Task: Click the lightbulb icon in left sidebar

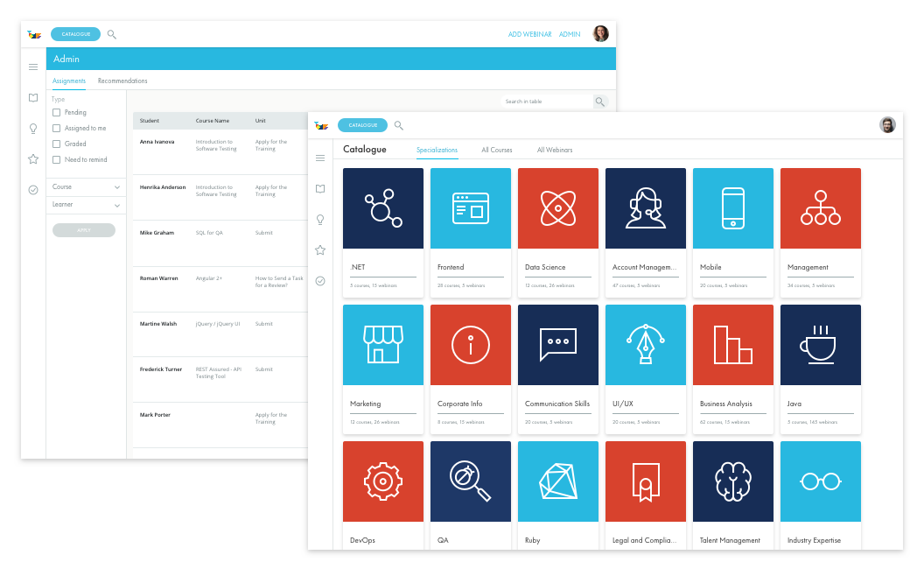Action: (33, 128)
